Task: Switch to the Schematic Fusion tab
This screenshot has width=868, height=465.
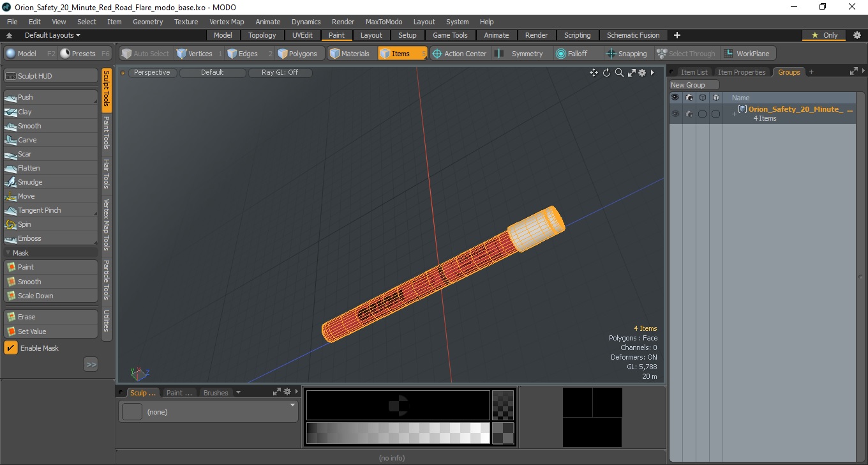Action: [632, 35]
